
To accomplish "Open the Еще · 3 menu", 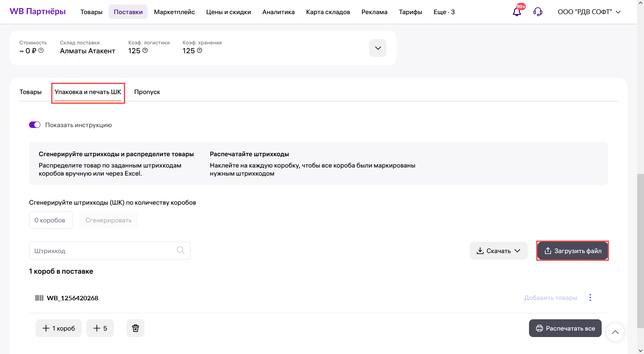I will click(444, 12).
